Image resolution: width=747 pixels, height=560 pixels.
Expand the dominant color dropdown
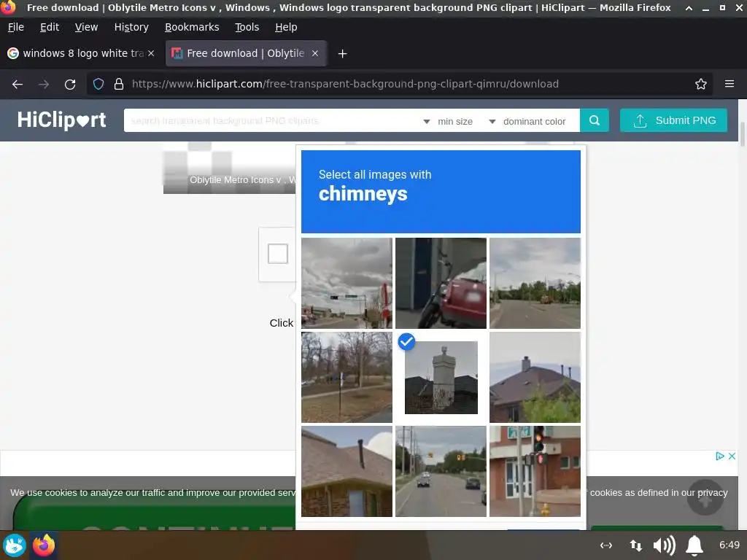pos(527,122)
